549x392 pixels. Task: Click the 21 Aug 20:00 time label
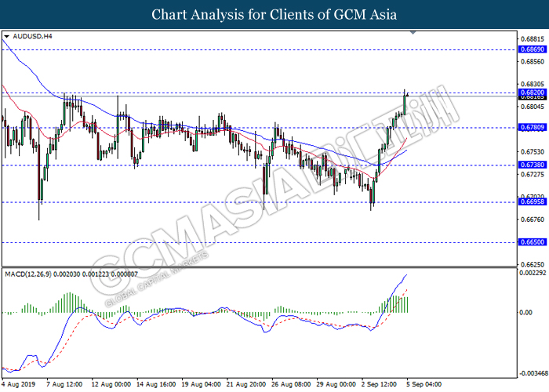[x=246, y=384]
